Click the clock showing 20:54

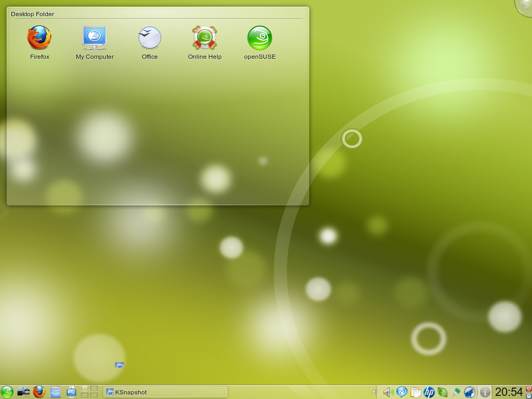click(x=509, y=392)
